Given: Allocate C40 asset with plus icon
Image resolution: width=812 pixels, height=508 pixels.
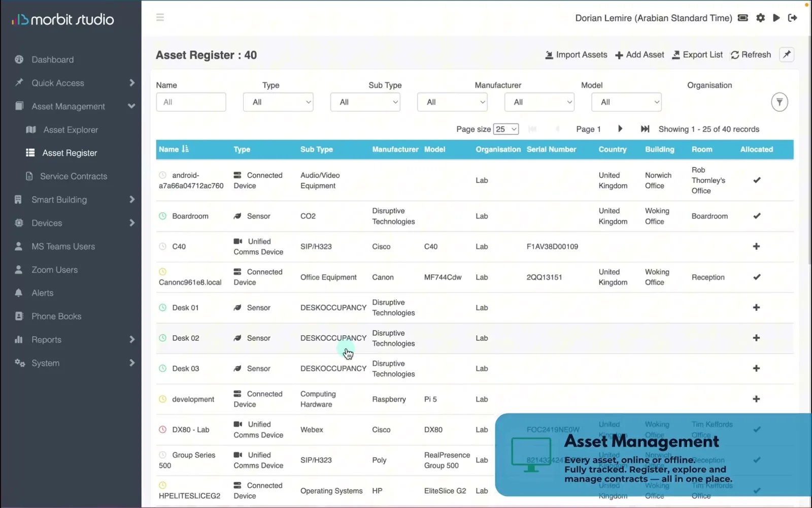Looking at the screenshot, I should (756, 246).
